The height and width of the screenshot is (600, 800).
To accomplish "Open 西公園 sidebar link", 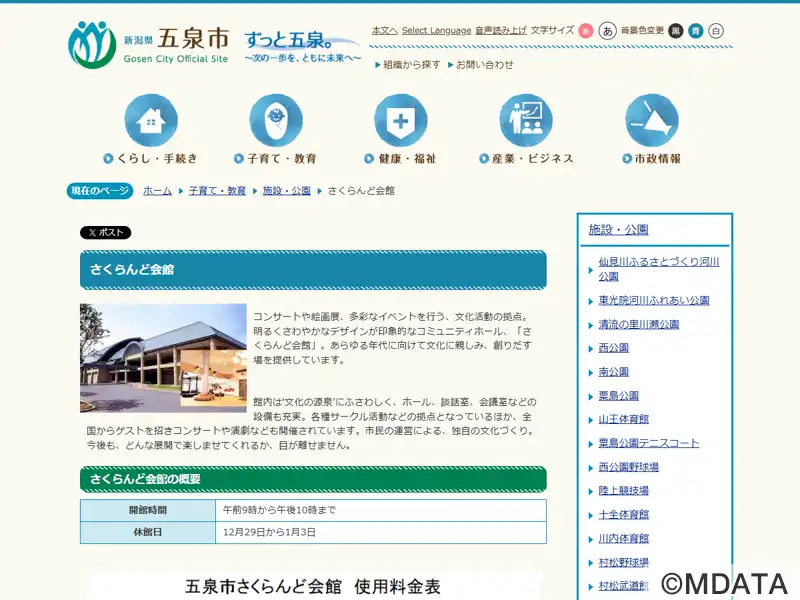I will coord(613,348).
